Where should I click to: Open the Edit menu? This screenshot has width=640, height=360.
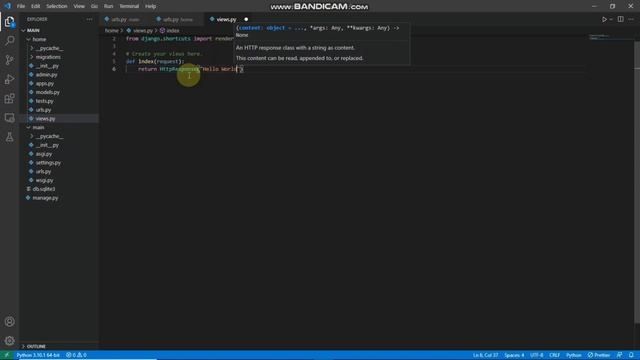[36, 6]
